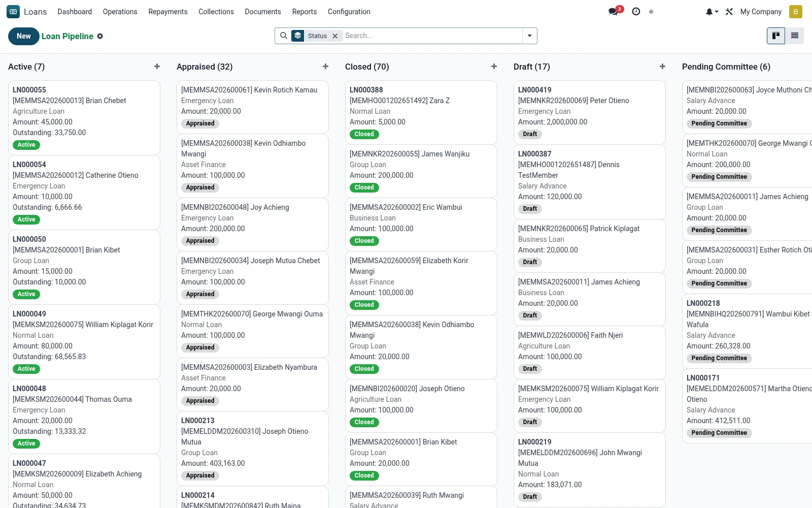Remove the Status group filter
Image resolution: width=812 pixels, height=508 pixels.
335,36
